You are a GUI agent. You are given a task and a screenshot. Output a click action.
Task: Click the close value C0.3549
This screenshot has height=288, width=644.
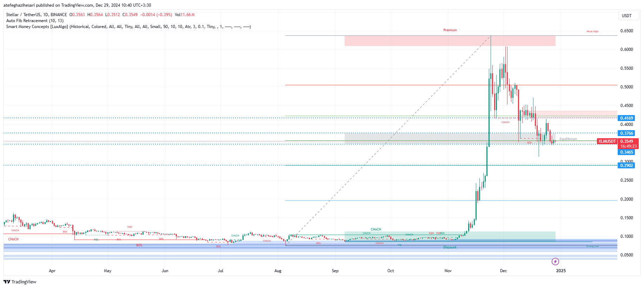(x=130, y=15)
